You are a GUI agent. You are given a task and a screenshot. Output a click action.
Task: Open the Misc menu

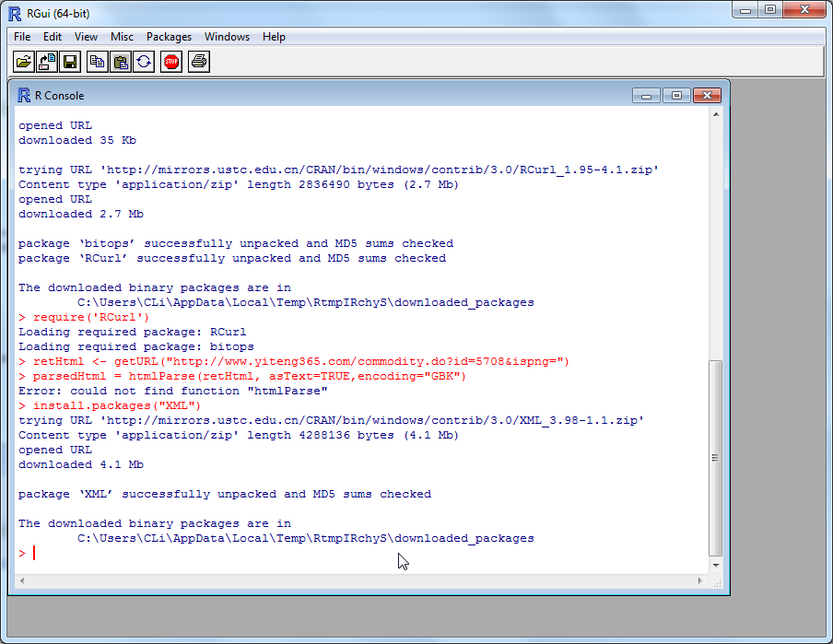(x=122, y=37)
